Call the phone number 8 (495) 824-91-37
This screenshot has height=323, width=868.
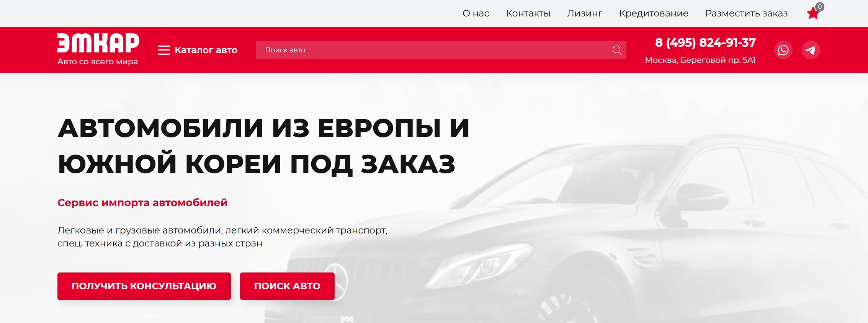705,42
